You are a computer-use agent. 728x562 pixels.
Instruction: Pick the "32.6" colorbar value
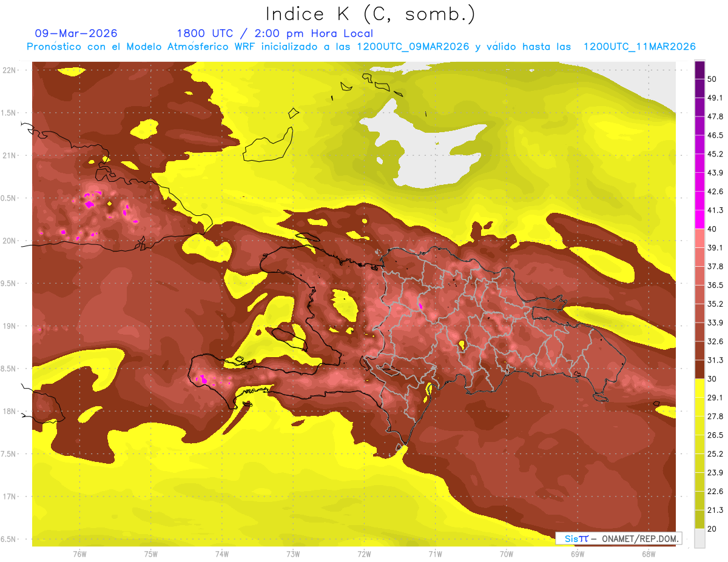tap(715, 341)
